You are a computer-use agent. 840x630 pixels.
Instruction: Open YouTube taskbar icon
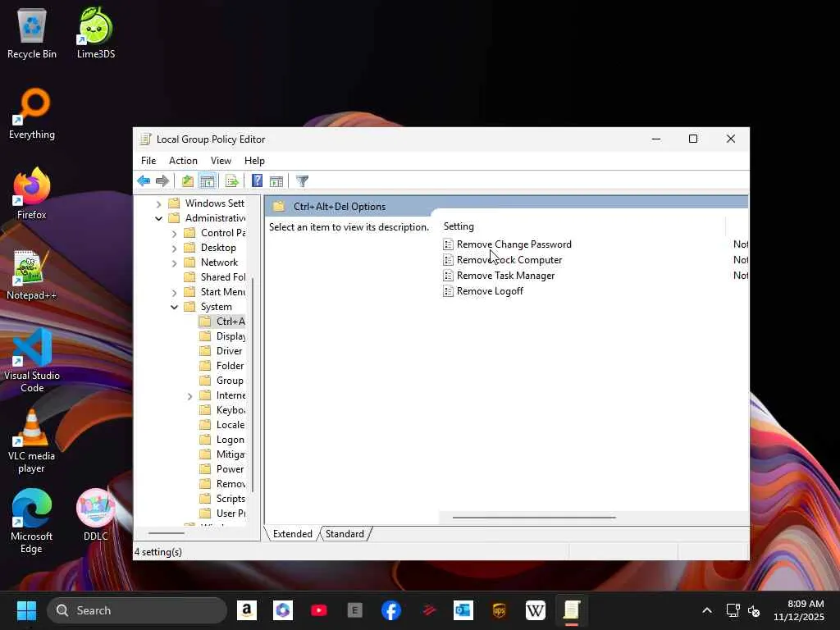pos(319,610)
